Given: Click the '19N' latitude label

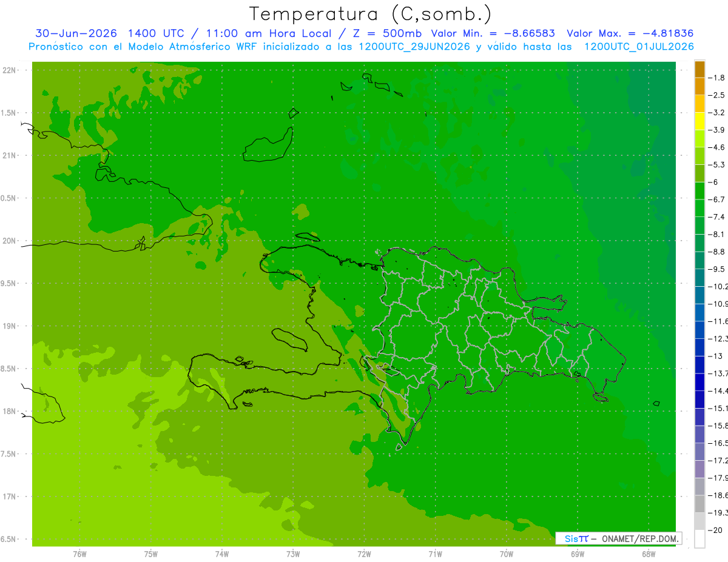Looking at the screenshot, I should coord(8,326).
